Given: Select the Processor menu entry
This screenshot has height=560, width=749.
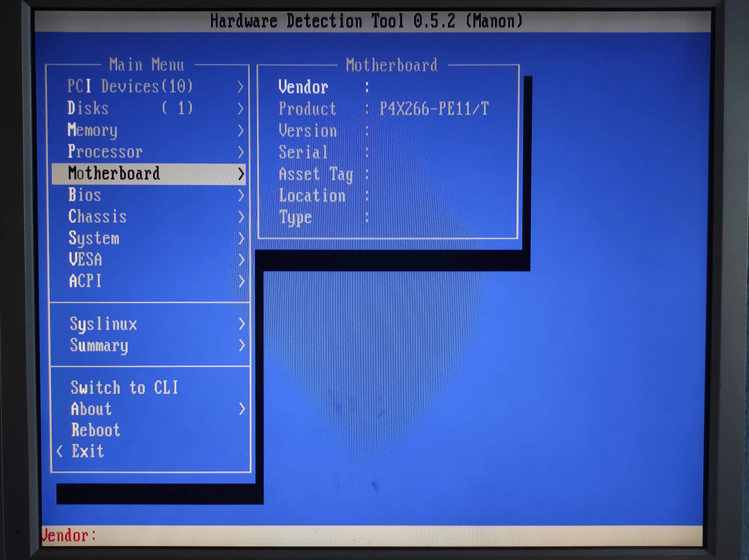Looking at the screenshot, I should [x=148, y=152].
